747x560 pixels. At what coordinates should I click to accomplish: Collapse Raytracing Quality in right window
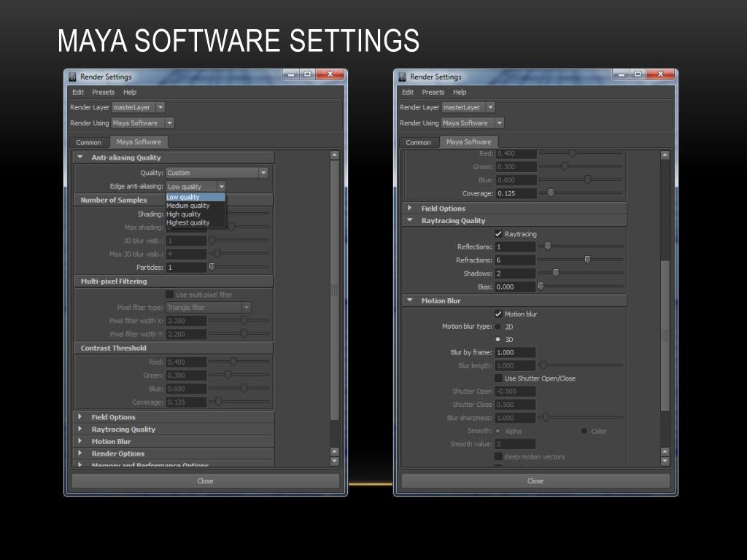410,220
